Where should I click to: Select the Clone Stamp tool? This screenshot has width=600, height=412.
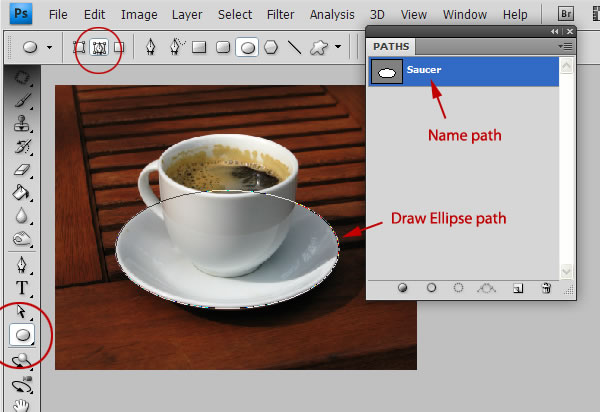pyautogui.click(x=21, y=123)
